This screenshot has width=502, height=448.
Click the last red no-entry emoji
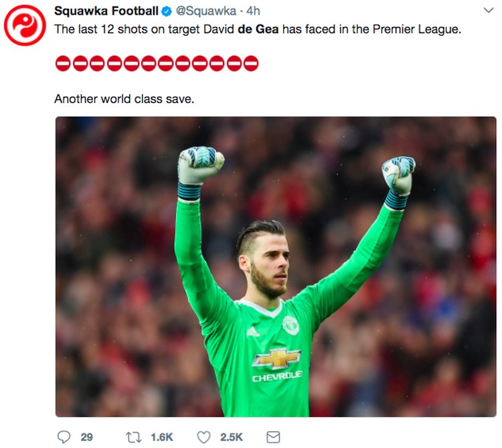251,64
